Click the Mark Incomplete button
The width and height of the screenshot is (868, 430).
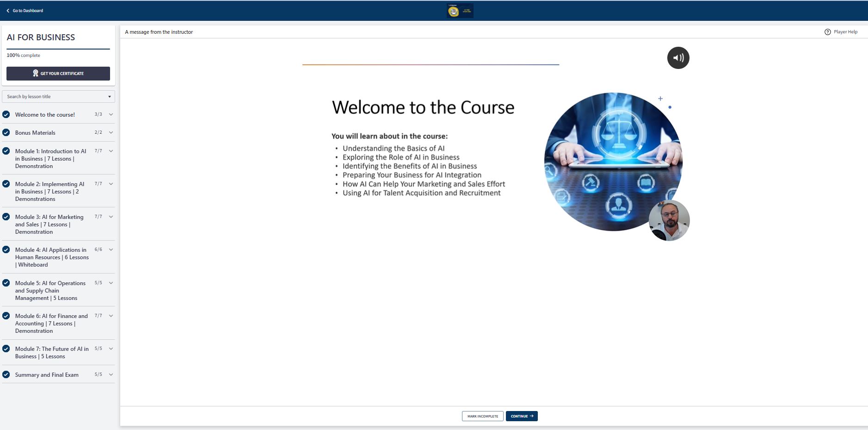tap(482, 416)
